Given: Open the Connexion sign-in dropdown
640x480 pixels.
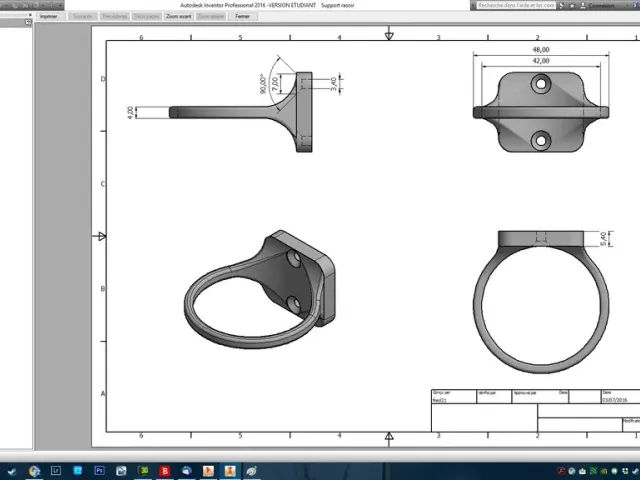Looking at the screenshot, I should pos(601,6).
